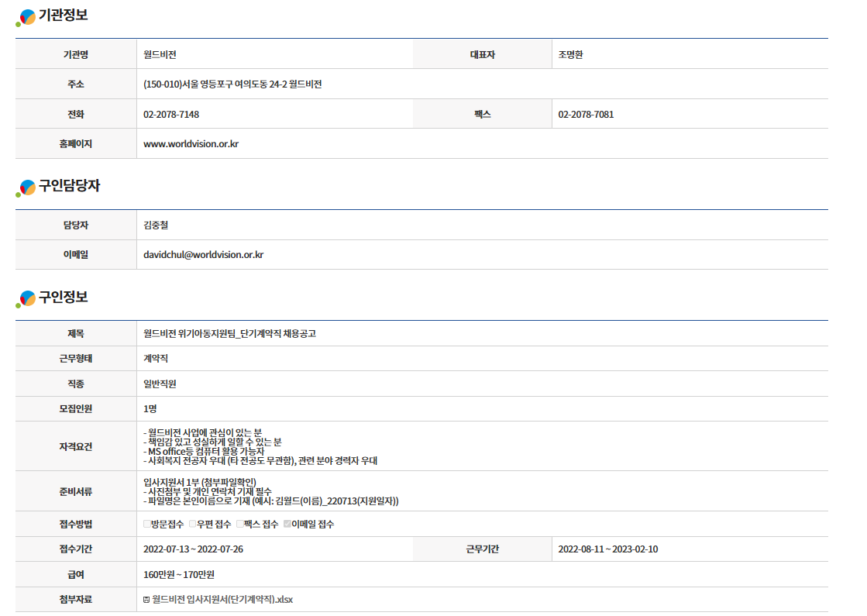This screenshot has width=867, height=616.
Task: Click the 주소 row label
Action: 76,84
